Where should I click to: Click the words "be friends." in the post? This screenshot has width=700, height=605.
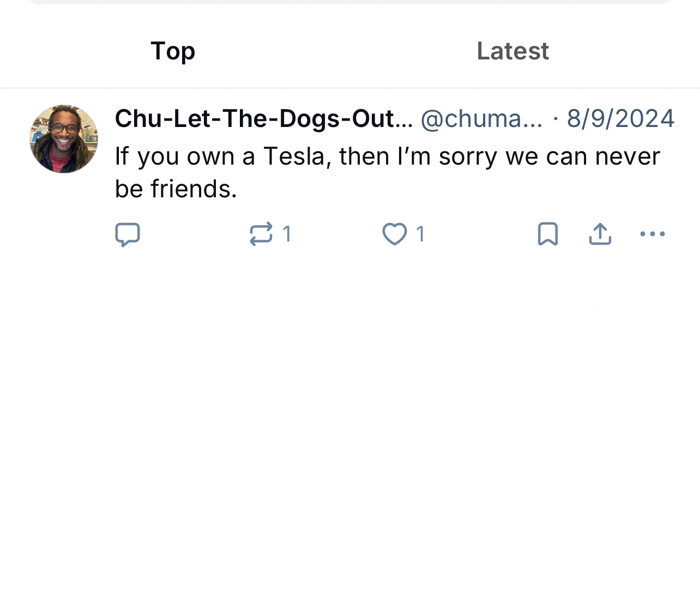coord(176,189)
